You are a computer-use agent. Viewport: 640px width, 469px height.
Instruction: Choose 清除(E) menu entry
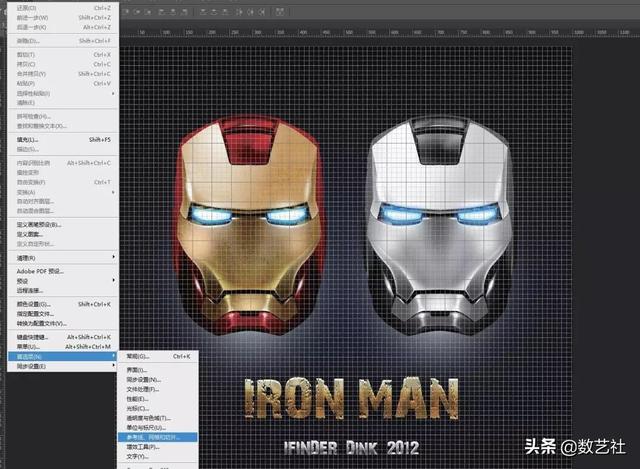click(x=63, y=102)
